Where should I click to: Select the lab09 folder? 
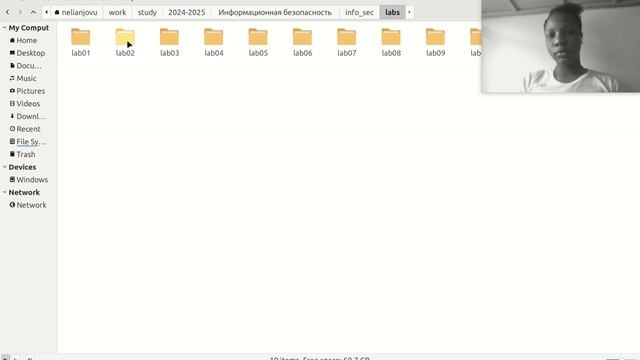point(436,42)
